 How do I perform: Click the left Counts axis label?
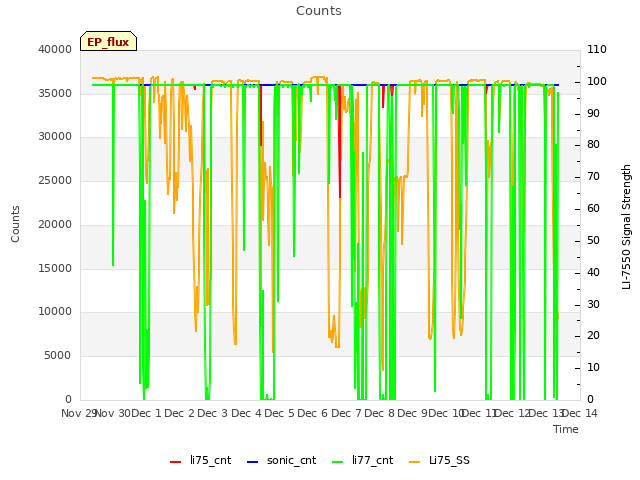tap(15, 224)
